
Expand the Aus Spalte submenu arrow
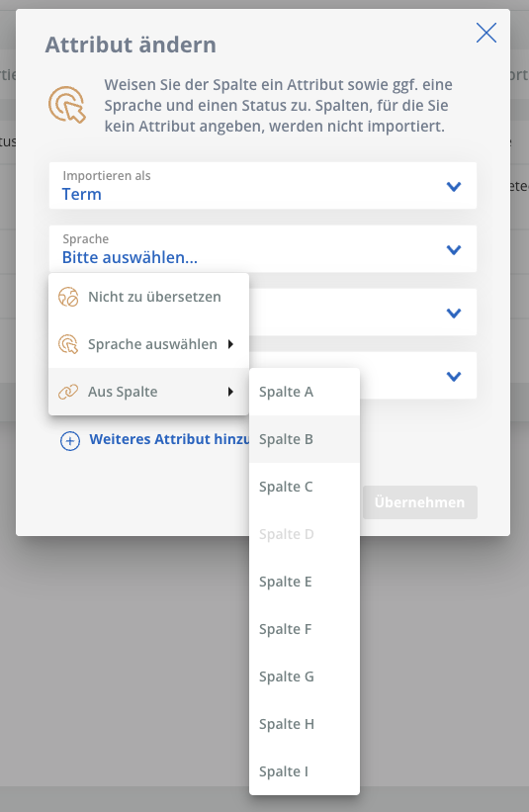(x=230, y=392)
